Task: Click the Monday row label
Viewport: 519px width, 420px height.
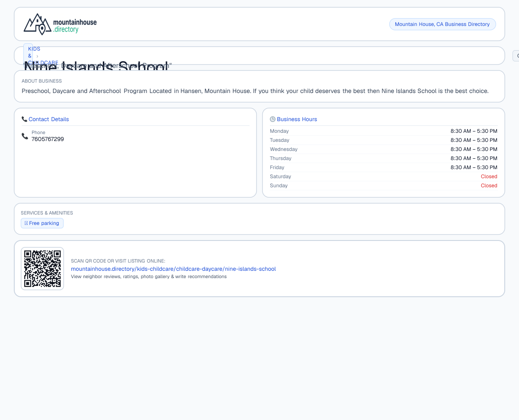Action: (279, 131)
